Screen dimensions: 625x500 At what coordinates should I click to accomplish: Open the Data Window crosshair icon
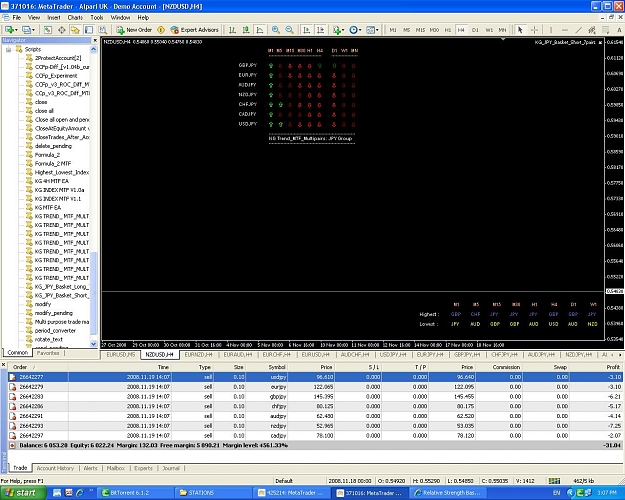click(61, 30)
